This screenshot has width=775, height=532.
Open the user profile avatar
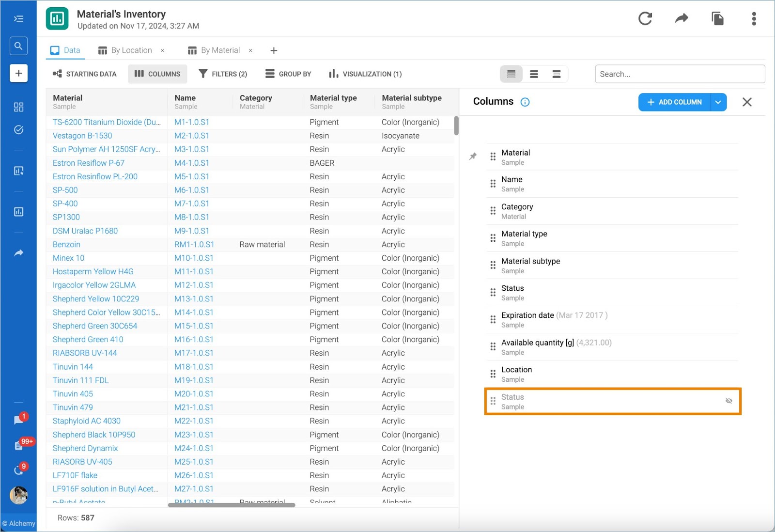tap(18, 495)
